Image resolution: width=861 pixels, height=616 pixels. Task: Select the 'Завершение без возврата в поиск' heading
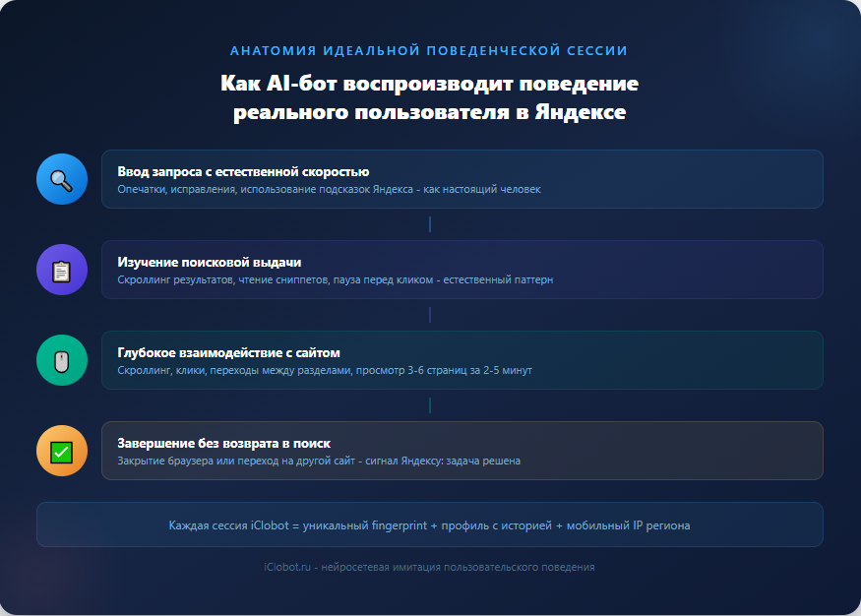[224, 444]
